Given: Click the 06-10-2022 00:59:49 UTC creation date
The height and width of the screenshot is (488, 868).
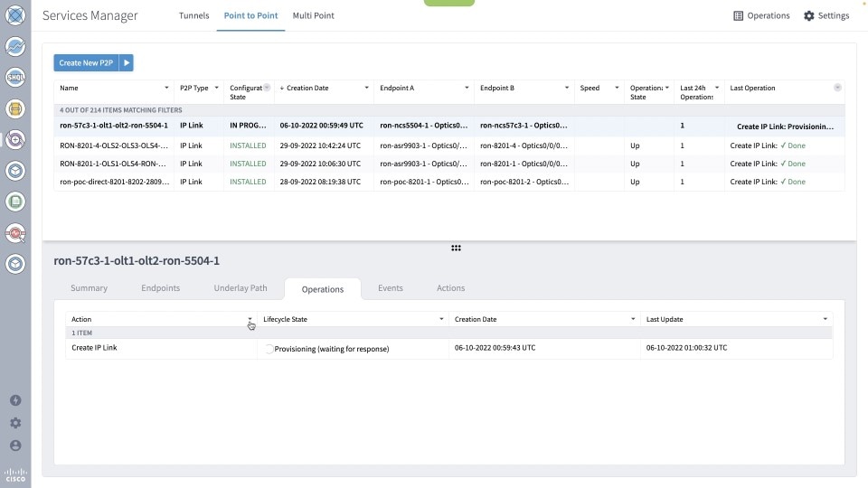Looking at the screenshot, I should click(322, 126).
